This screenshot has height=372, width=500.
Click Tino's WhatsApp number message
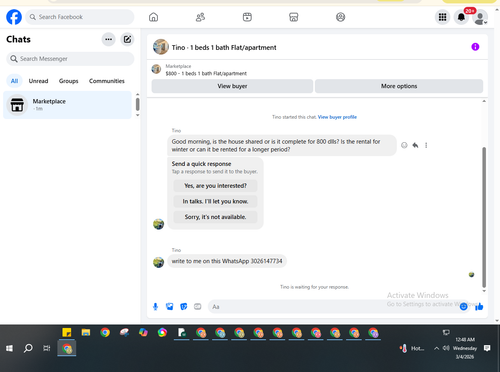(x=227, y=261)
